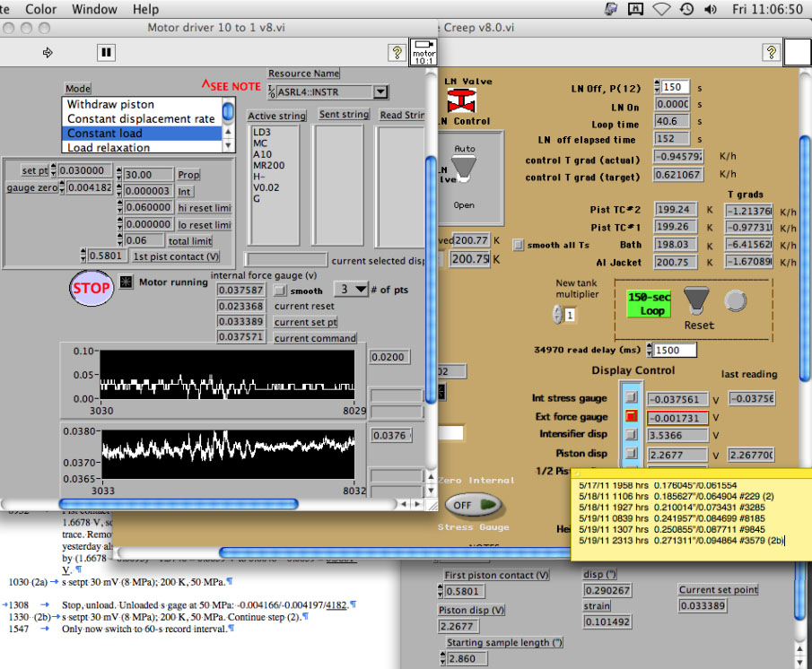Click the red LN Valve icon
812x669 pixels.
[x=463, y=100]
